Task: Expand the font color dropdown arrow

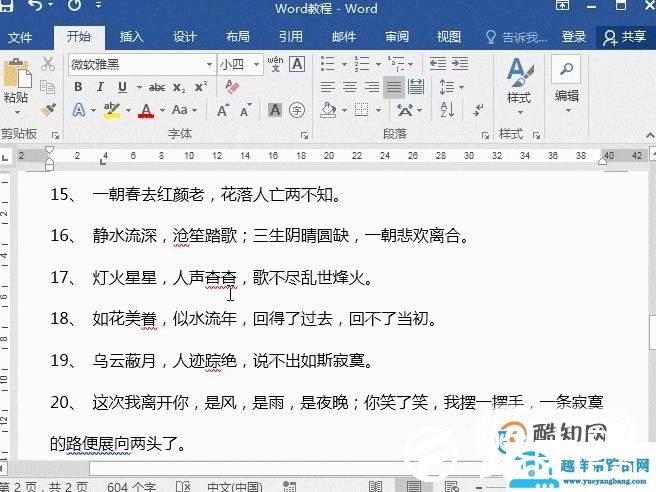Action: [x=162, y=110]
